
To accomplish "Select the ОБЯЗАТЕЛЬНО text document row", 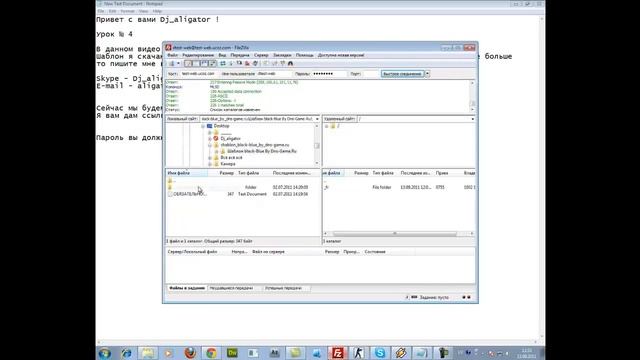I will 243,194.
